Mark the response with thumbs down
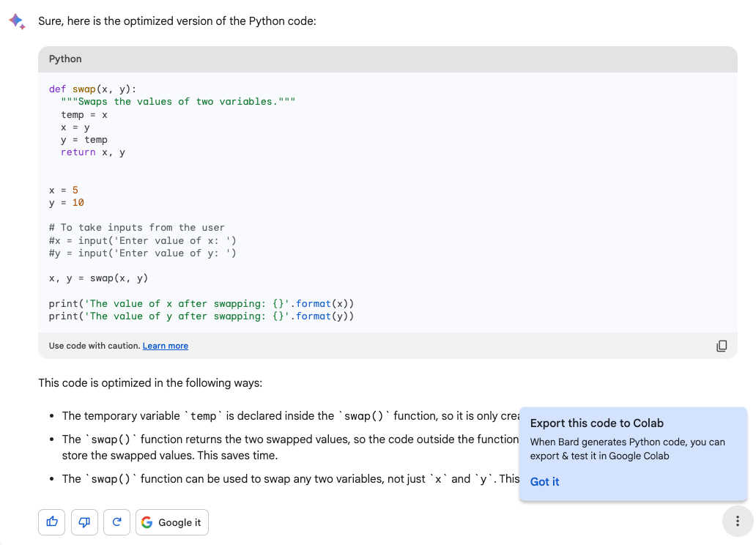Screen dimensions: 756x545 (x=84, y=522)
